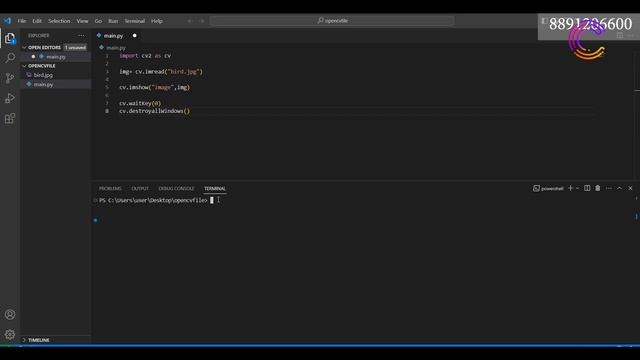The width and height of the screenshot is (640, 360).
Task: Open the Selection menu
Action: point(59,21)
